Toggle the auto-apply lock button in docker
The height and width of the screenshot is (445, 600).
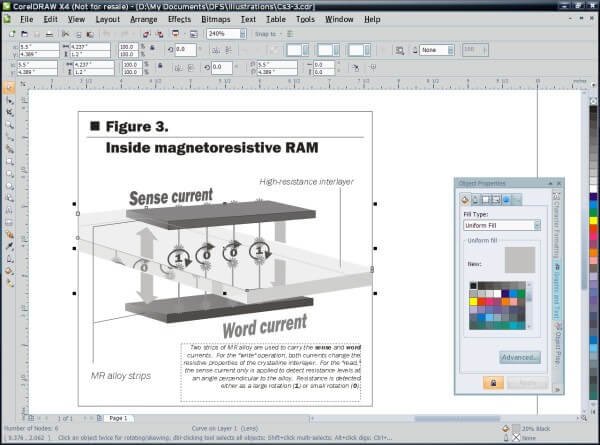pos(493,383)
